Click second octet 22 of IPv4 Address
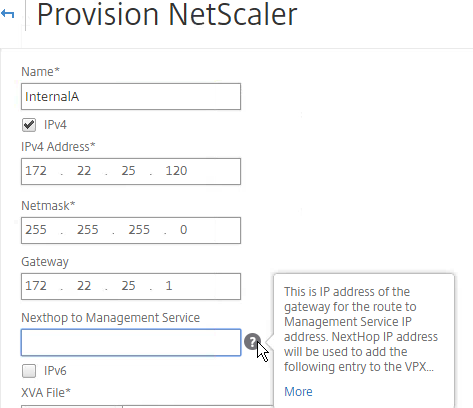 [84, 171]
